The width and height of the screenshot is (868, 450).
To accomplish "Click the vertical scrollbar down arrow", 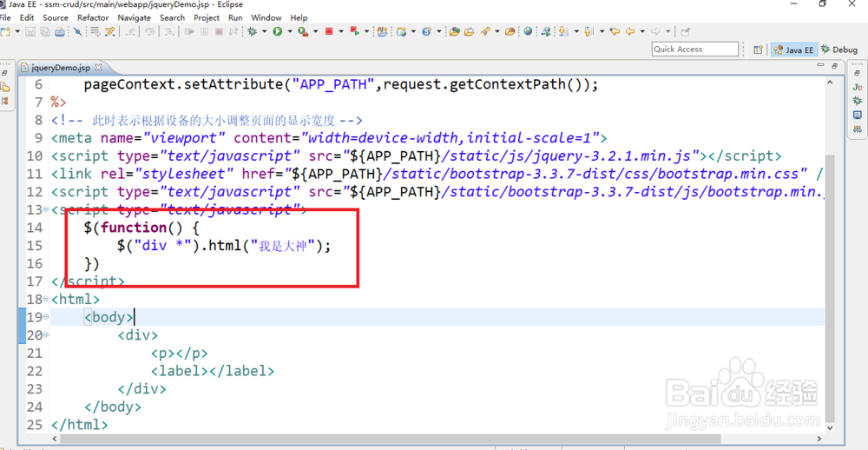I will [829, 427].
